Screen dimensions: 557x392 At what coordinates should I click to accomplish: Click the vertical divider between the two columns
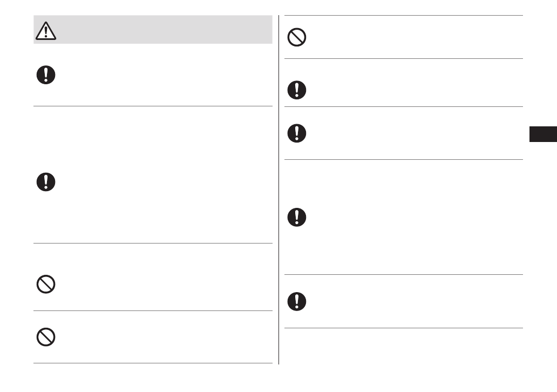278,189
